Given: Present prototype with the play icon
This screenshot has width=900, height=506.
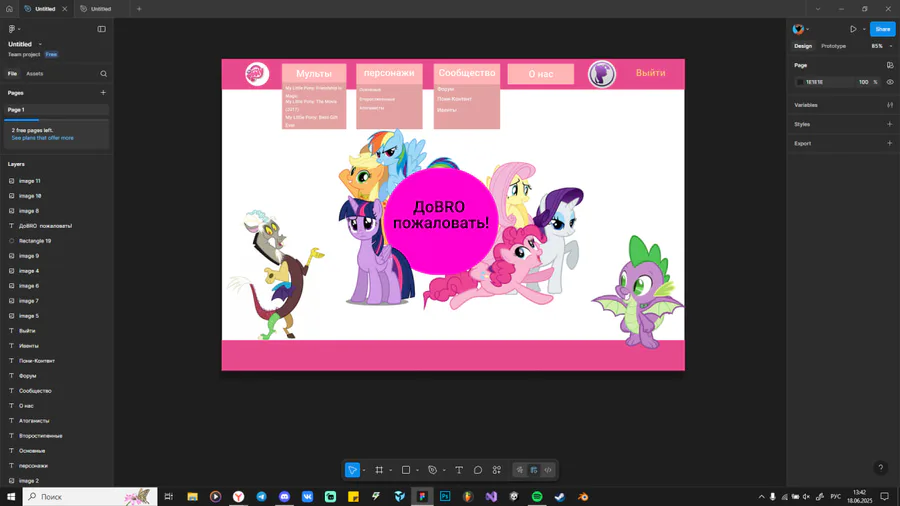Looking at the screenshot, I should click(853, 29).
